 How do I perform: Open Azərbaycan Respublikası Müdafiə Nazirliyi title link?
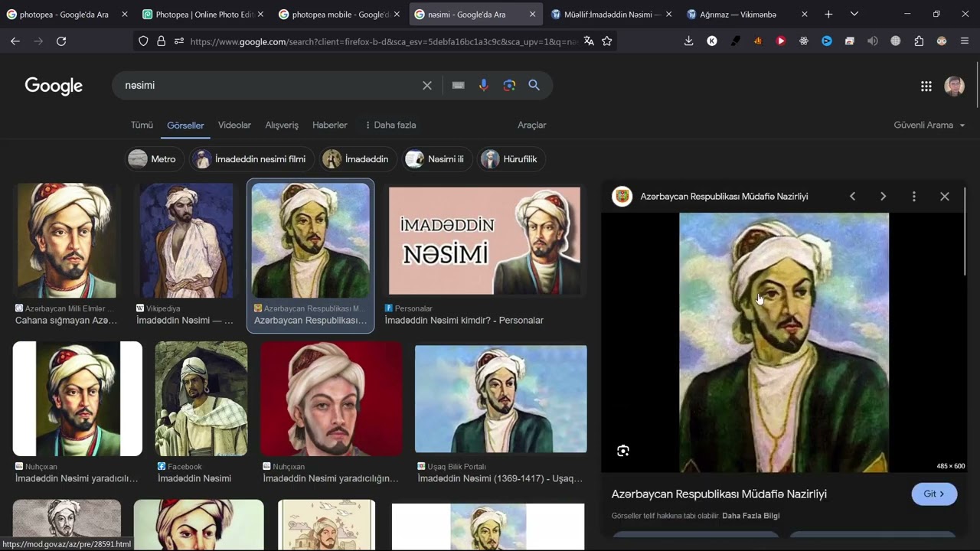pos(719,494)
